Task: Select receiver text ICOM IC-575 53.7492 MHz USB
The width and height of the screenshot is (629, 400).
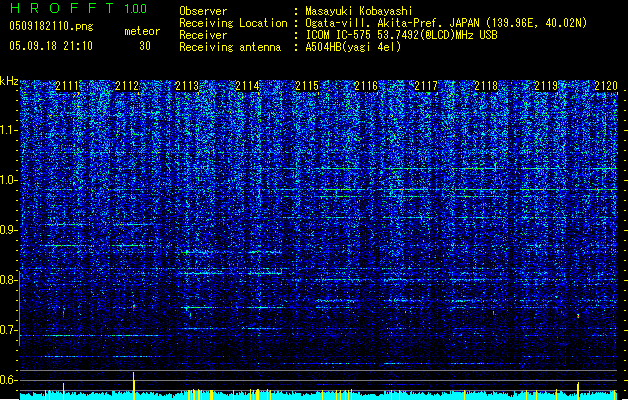Action: [x=401, y=35]
